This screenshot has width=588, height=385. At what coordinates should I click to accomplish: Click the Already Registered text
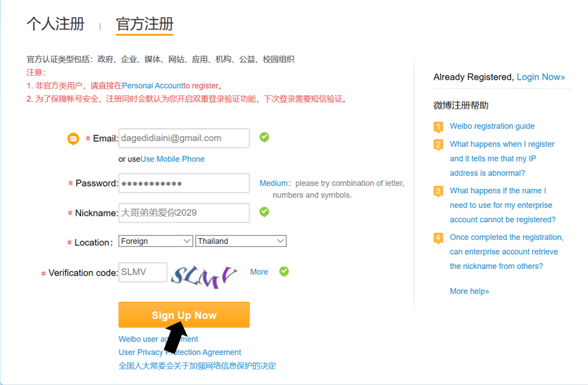(x=473, y=77)
